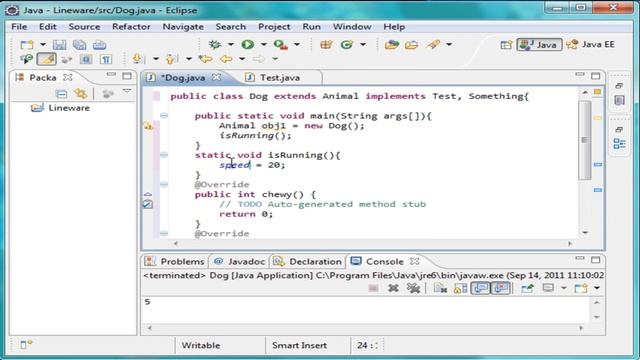The image size is (640, 360).
Task: Click the Next Annotation arrow icon
Action: coord(138,59)
